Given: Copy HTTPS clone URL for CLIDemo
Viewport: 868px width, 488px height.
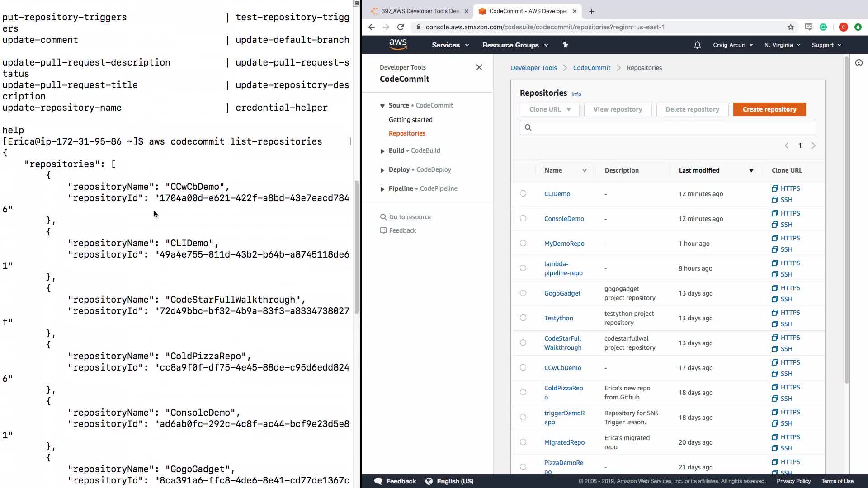Looking at the screenshot, I should [786, 188].
